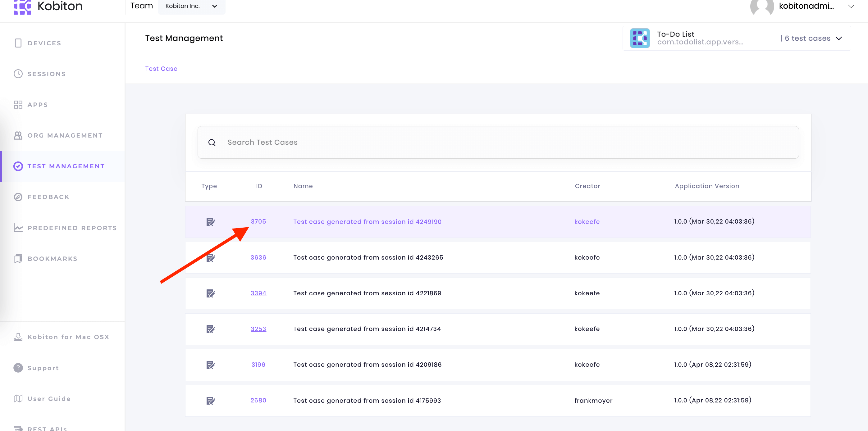Select 'Test case generated from session id 4209186'
Screen dimensions: 868x431
[x=367, y=365]
